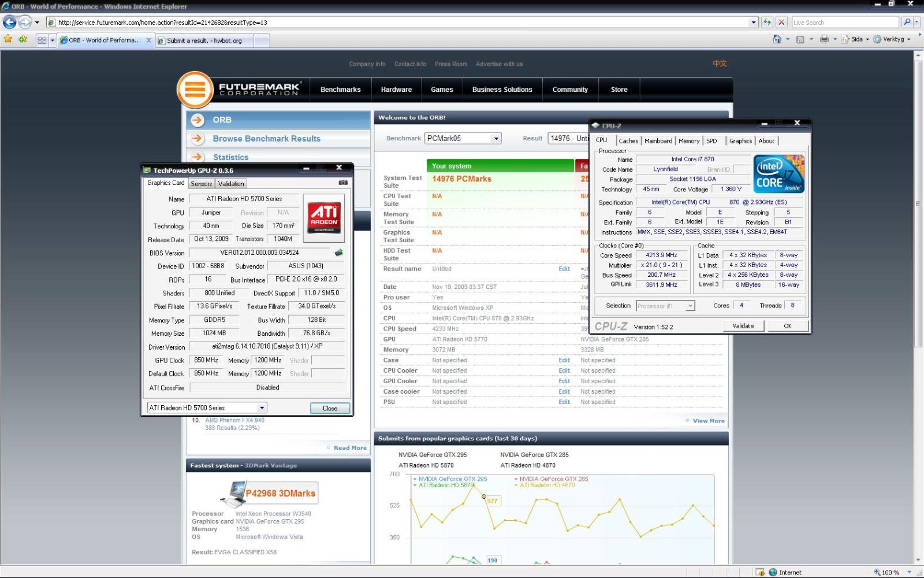Click the GPU-Z BIOS save chip icon
This screenshot has height=578, width=924.
click(x=339, y=253)
